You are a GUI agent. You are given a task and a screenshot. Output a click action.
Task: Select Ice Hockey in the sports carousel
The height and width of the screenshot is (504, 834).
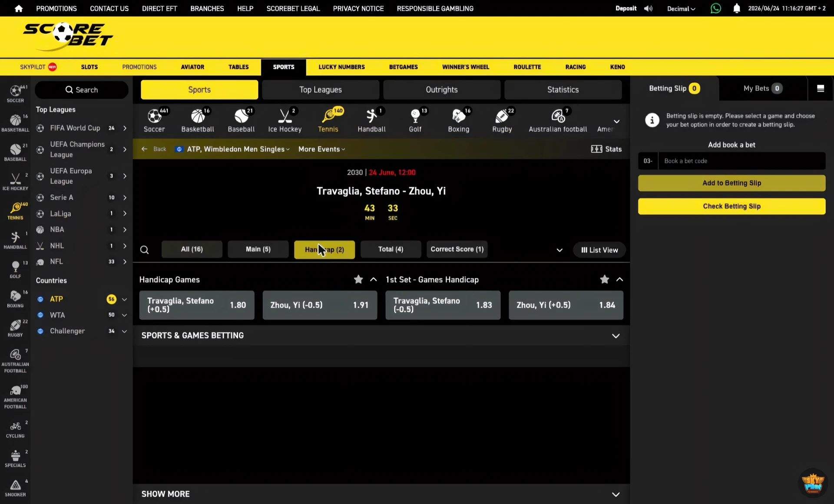click(285, 120)
